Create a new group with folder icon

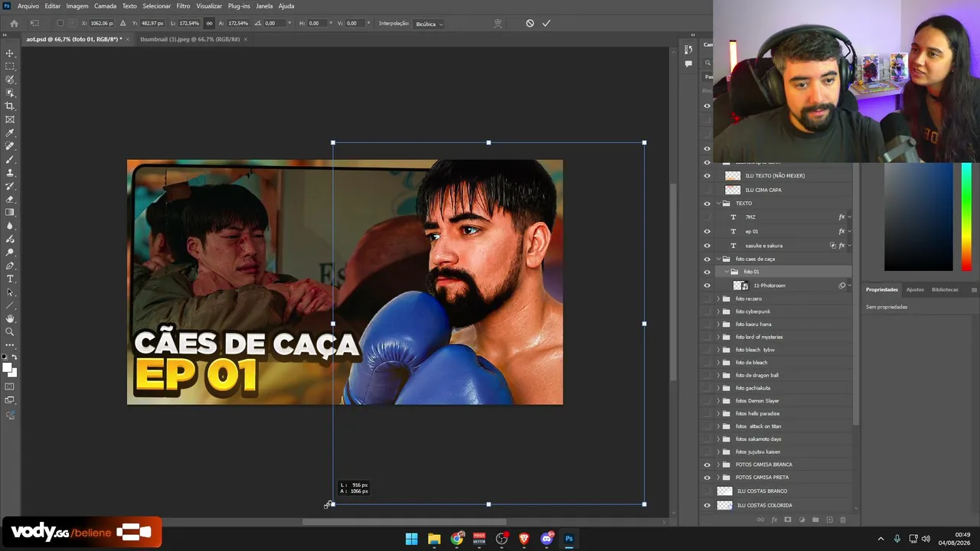(815, 520)
